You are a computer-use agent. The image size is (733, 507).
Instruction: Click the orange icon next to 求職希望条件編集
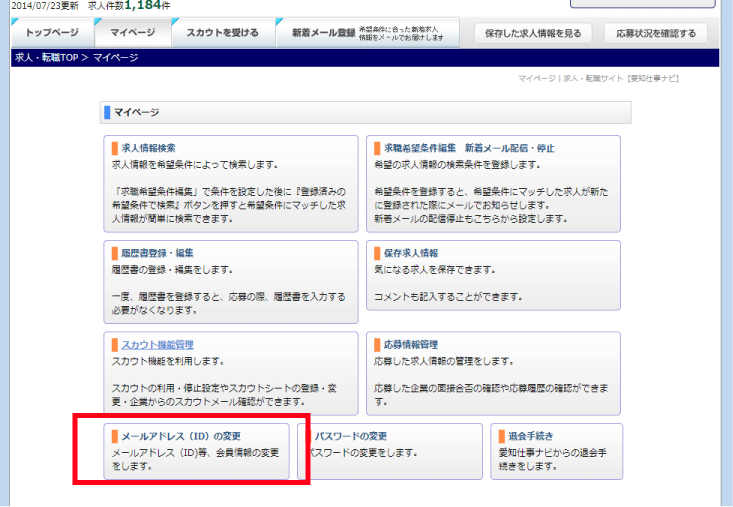[377, 148]
